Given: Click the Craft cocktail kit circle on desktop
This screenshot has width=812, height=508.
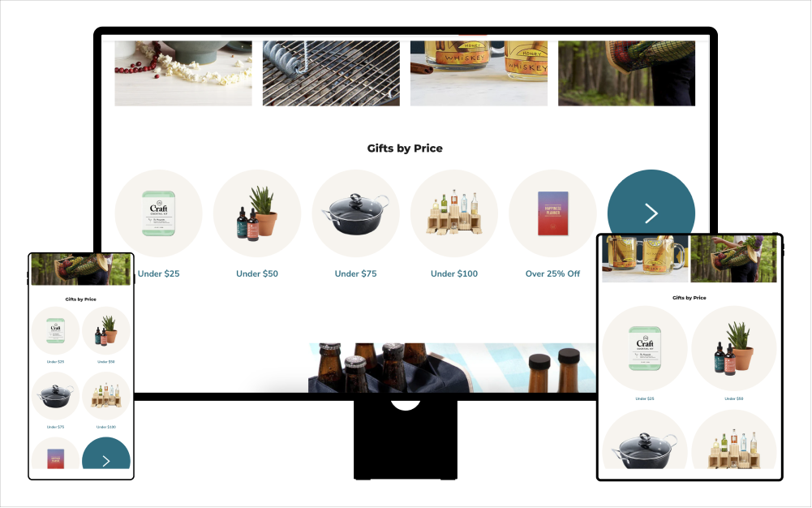Looking at the screenshot, I should tap(158, 213).
